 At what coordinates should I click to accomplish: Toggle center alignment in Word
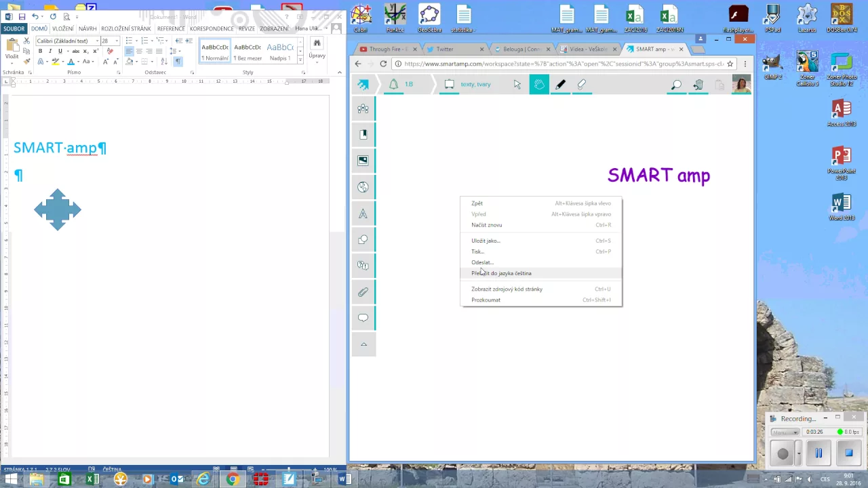139,51
